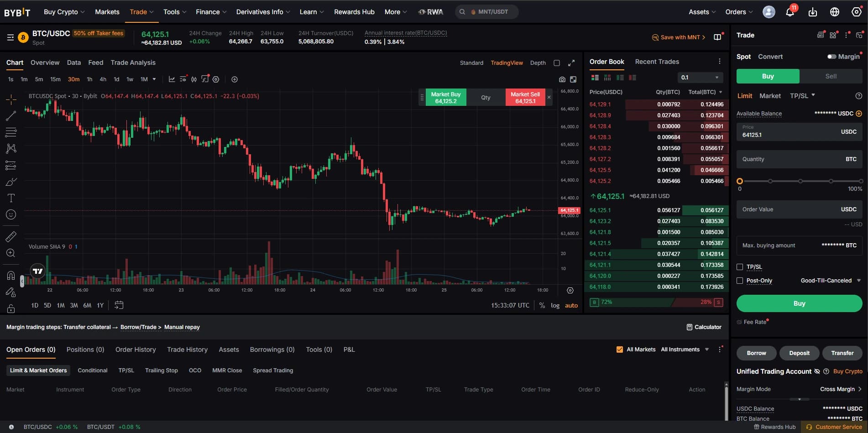The height and width of the screenshot is (433, 868).
Task: Open the Good-Till-Canceled dropdown
Action: (x=831, y=281)
